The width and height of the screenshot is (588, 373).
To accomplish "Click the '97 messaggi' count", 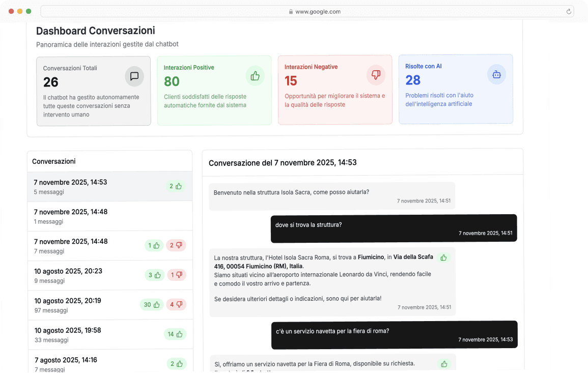I will (x=51, y=310).
